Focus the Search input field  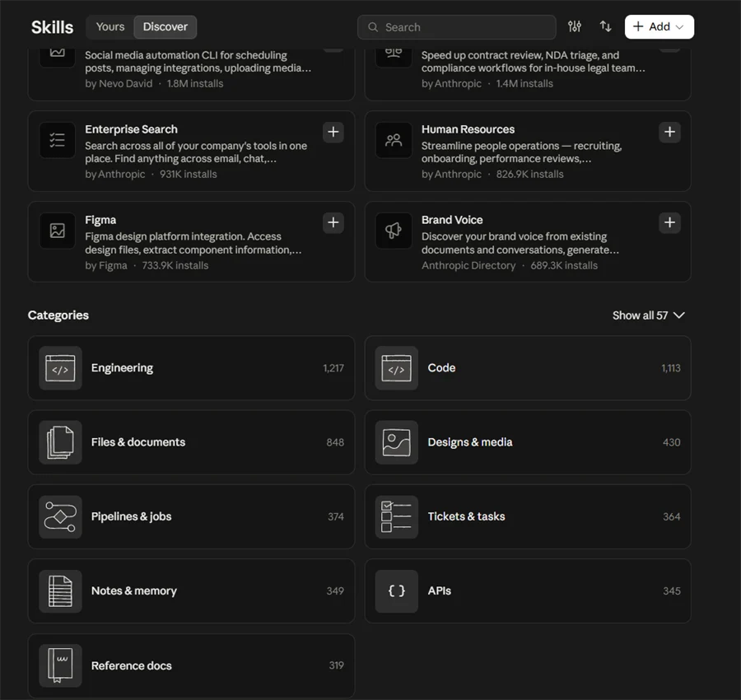coord(456,27)
